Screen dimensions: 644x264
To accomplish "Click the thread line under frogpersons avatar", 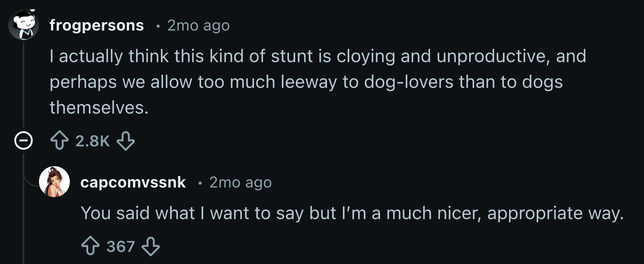I will pyautogui.click(x=24, y=85).
